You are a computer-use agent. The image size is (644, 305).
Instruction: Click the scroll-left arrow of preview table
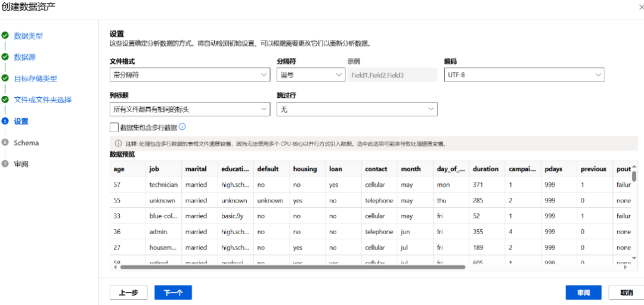click(x=115, y=267)
